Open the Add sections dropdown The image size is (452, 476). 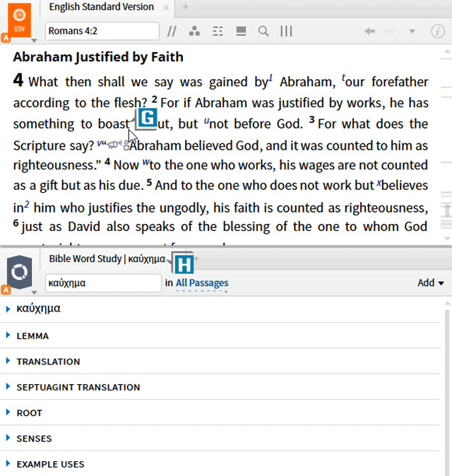[431, 283]
